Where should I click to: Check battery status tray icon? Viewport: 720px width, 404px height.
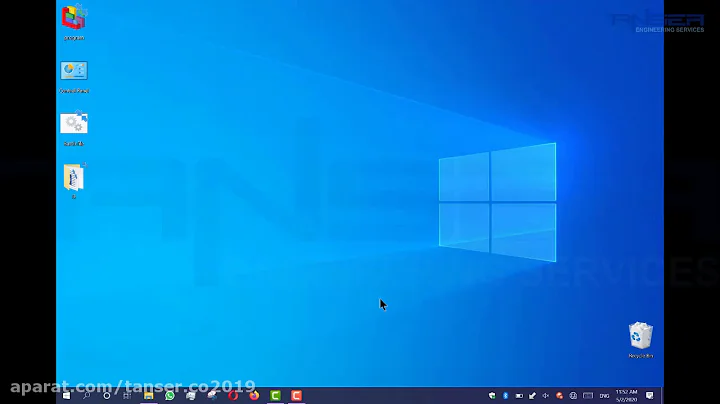click(x=519, y=396)
